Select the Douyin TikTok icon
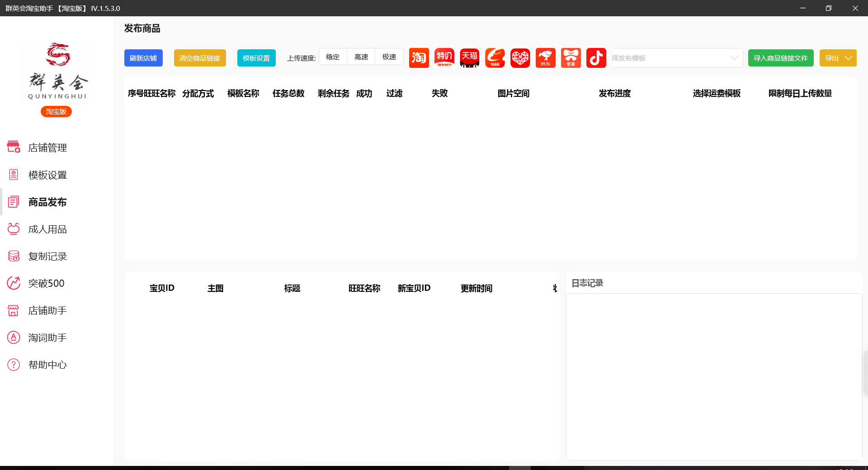This screenshot has height=470, width=868. coord(596,58)
